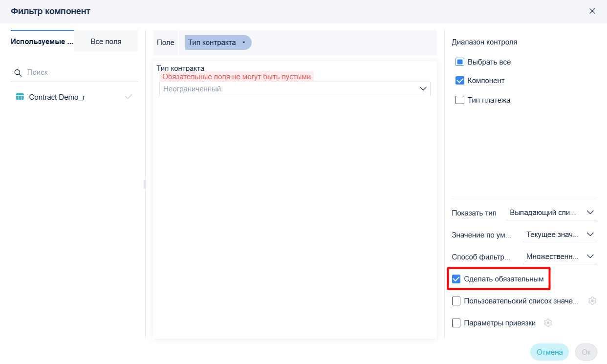Open the binding parameters gear settings
Screen dimensions: 607x364
tap(548, 323)
